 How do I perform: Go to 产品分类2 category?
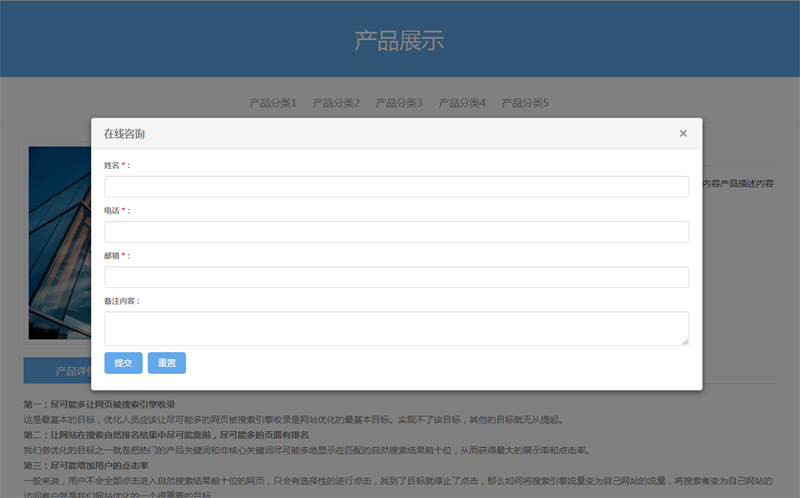pyautogui.click(x=335, y=103)
